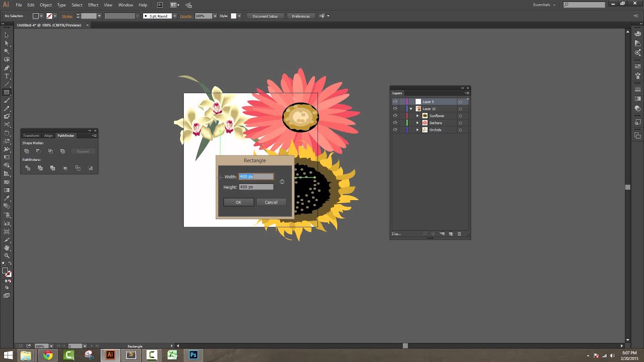Select the Rectangle tool
This screenshot has width=644, height=362.
[x=7, y=92]
